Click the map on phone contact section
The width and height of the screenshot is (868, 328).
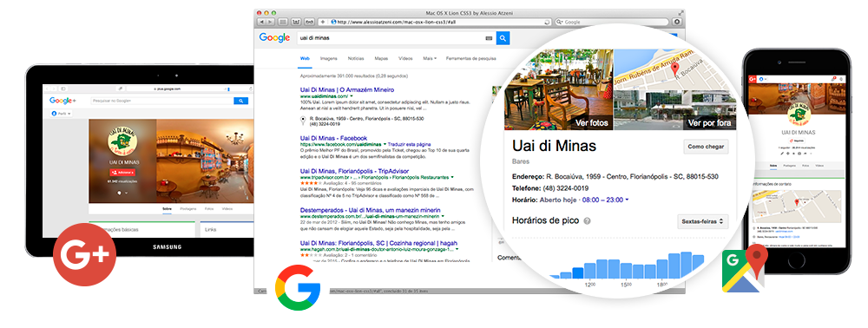pos(796,206)
